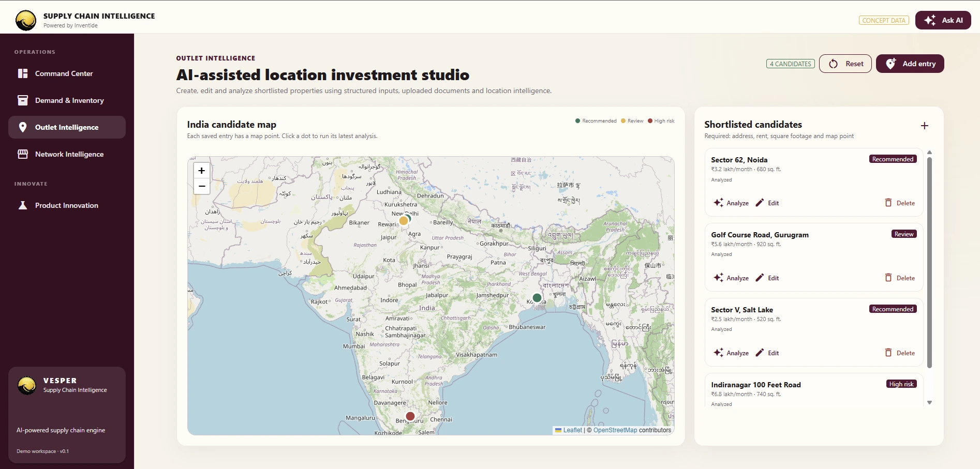Click the 4 CANDIDATES badge
Screen dimensions: 980x469
pyautogui.click(x=790, y=64)
